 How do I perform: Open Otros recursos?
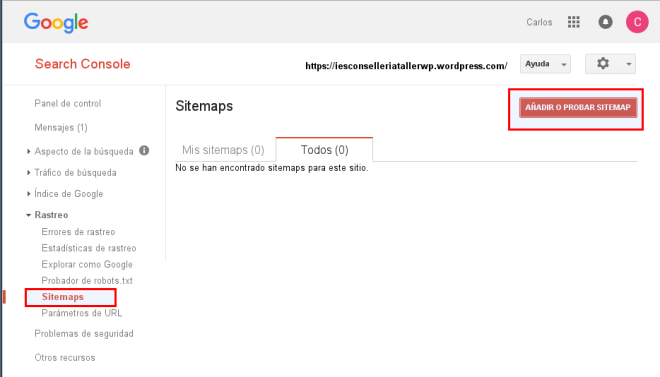tap(65, 358)
